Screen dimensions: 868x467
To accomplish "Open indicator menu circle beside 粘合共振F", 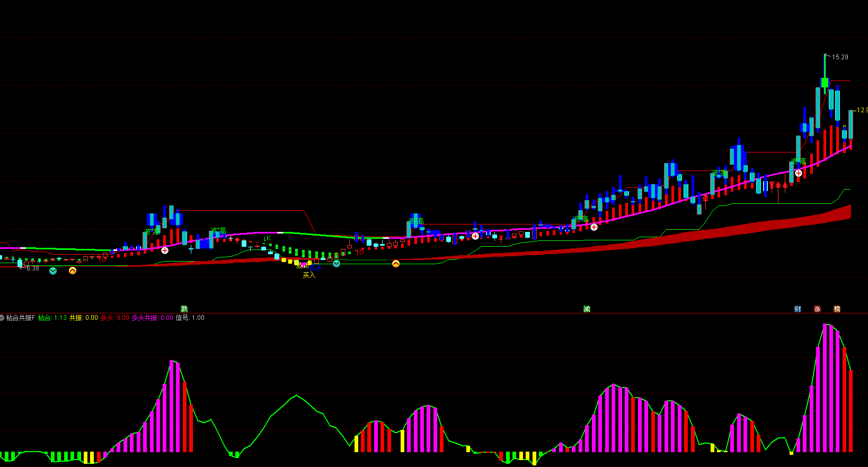I will pyautogui.click(x=2, y=318).
